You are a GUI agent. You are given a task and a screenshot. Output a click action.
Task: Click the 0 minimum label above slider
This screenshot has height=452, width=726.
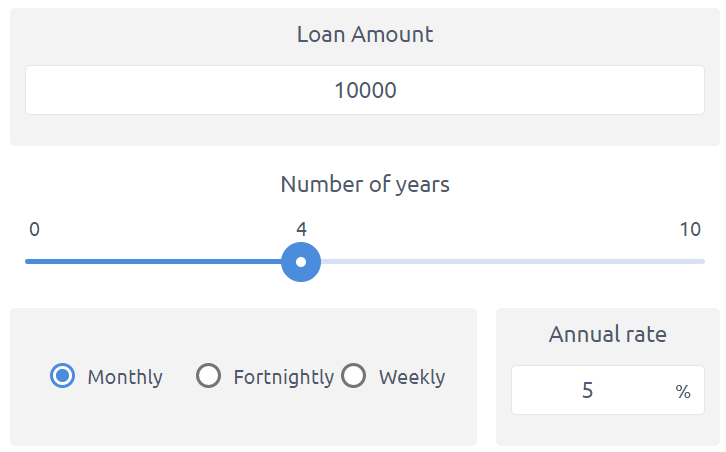pyautogui.click(x=34, y=229)
